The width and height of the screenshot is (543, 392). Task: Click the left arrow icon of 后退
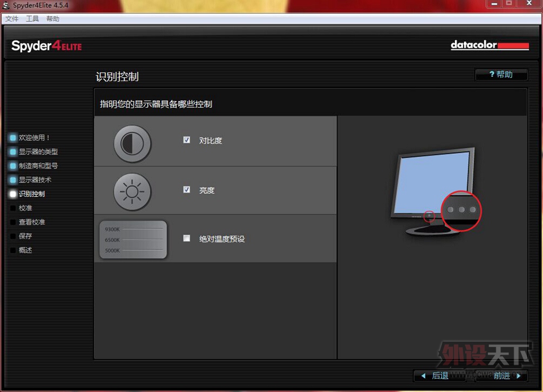pyautogui.click(x=423, y=376)
